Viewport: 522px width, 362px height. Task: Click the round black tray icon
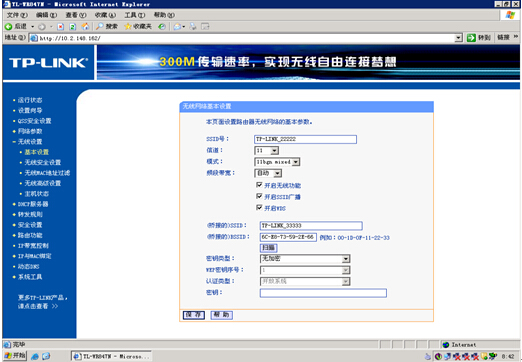(438, 357)
